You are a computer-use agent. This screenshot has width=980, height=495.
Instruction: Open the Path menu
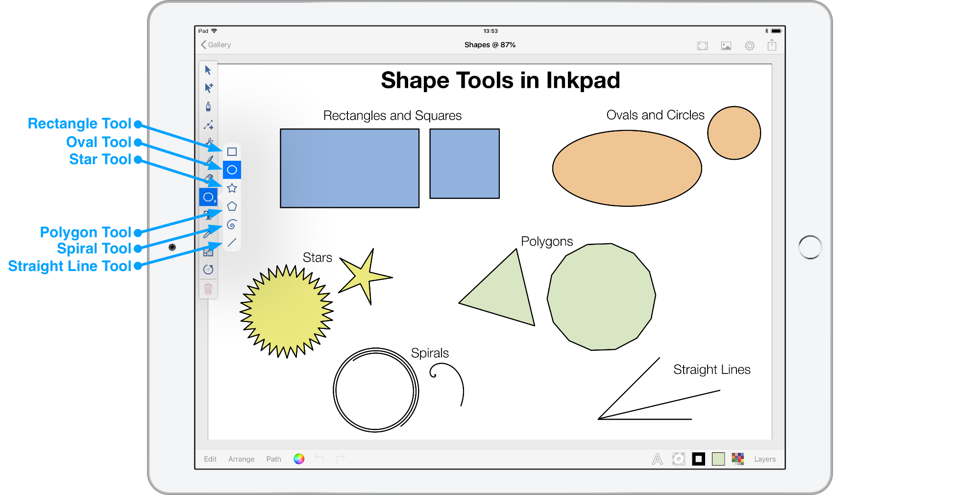click(x=274, y=459)
